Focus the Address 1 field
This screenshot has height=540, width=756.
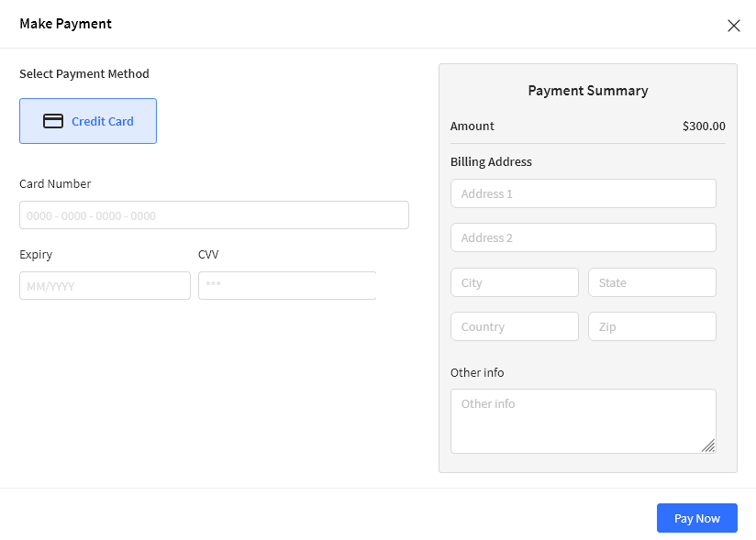(584, 193)
